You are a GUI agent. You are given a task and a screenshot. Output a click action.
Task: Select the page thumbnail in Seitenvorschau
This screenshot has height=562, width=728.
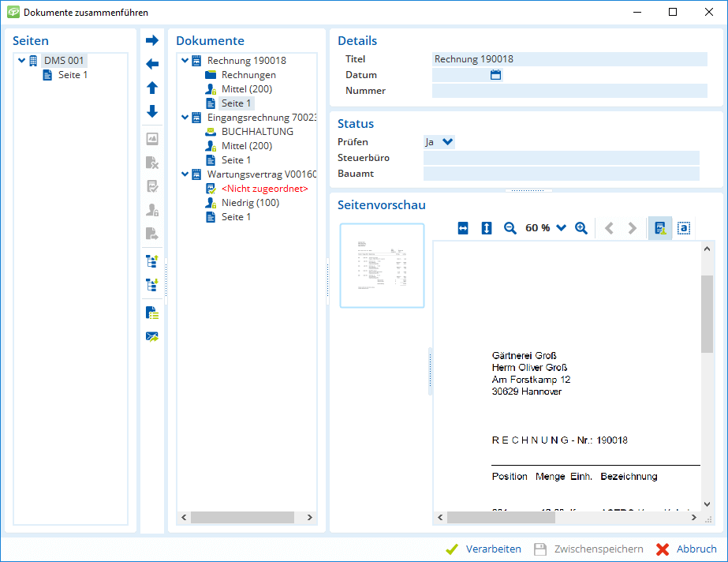tap(382, 265)
